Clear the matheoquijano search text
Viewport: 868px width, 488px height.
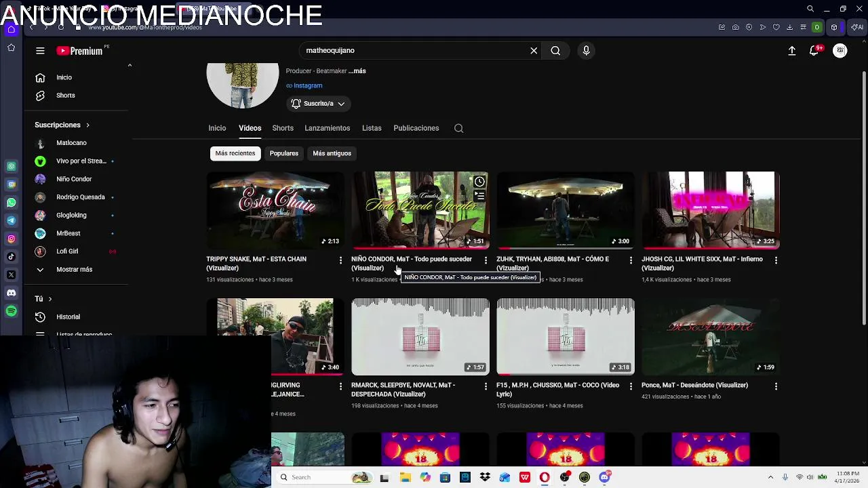coord(534,50)
